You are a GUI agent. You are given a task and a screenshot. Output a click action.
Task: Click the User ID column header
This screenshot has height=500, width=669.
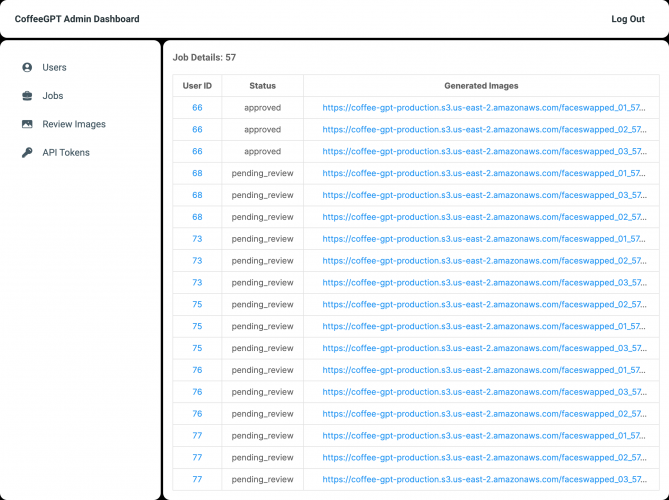[x=197, y=86]
